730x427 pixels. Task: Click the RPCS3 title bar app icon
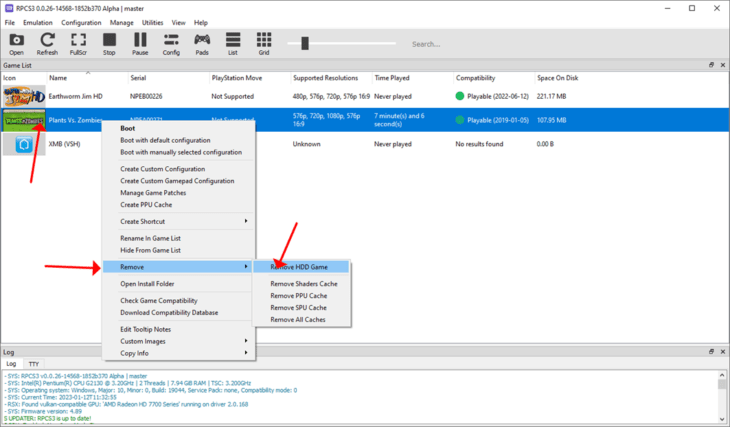pos(9,8)
